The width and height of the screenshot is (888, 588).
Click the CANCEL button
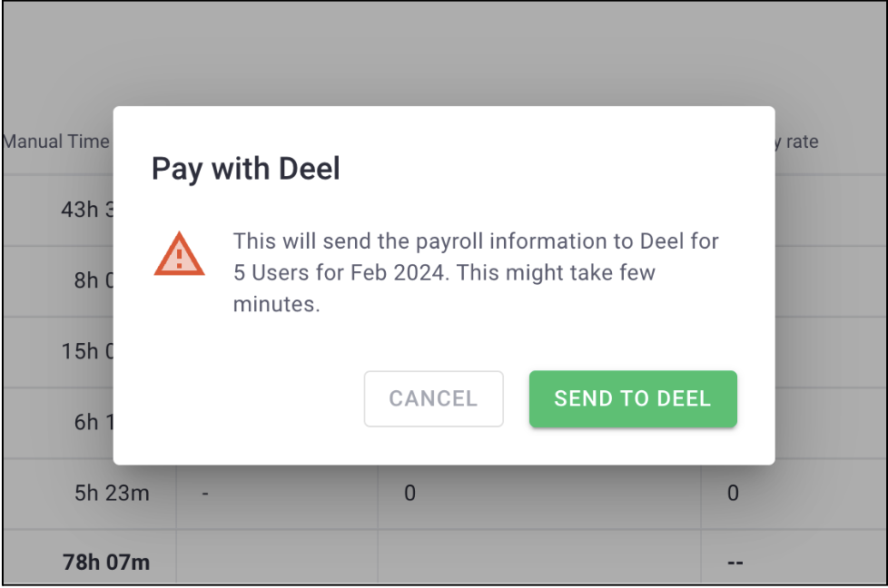click(433, 398)
